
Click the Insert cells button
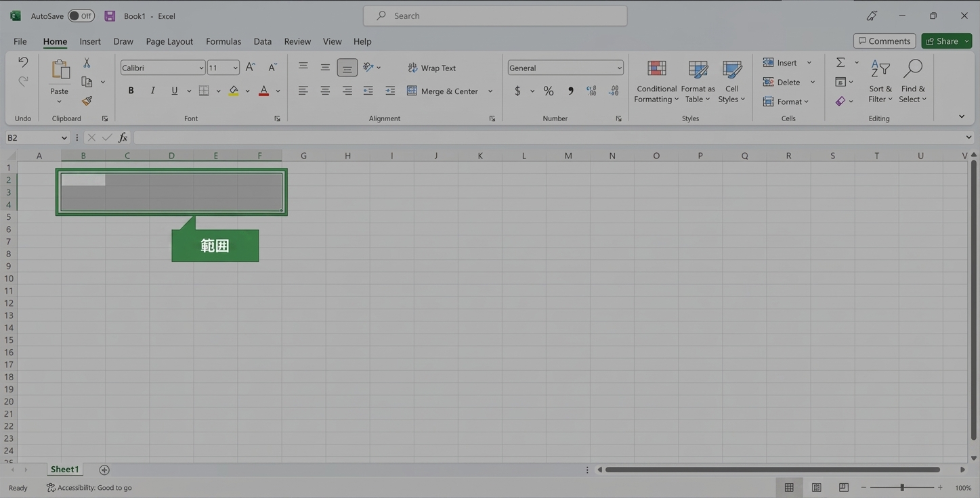point(780,62)
